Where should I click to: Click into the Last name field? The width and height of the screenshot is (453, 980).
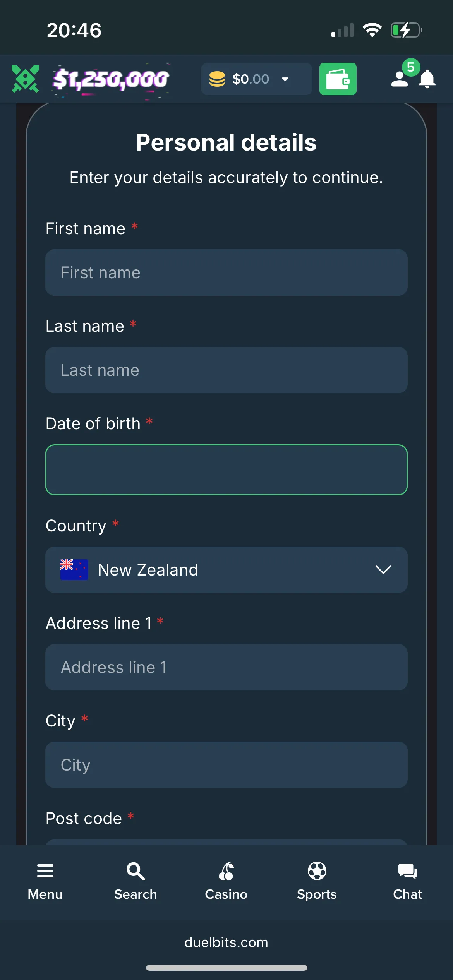226,370
